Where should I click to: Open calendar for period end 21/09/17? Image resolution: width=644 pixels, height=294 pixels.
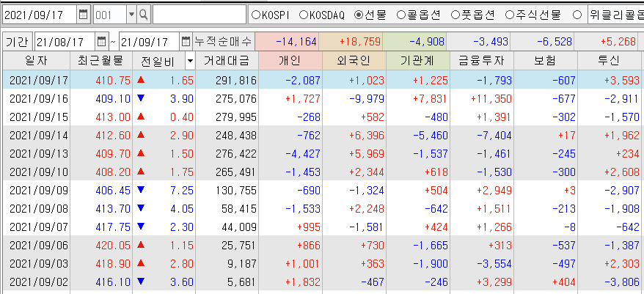pyautogui.click(x=186, y=42)
